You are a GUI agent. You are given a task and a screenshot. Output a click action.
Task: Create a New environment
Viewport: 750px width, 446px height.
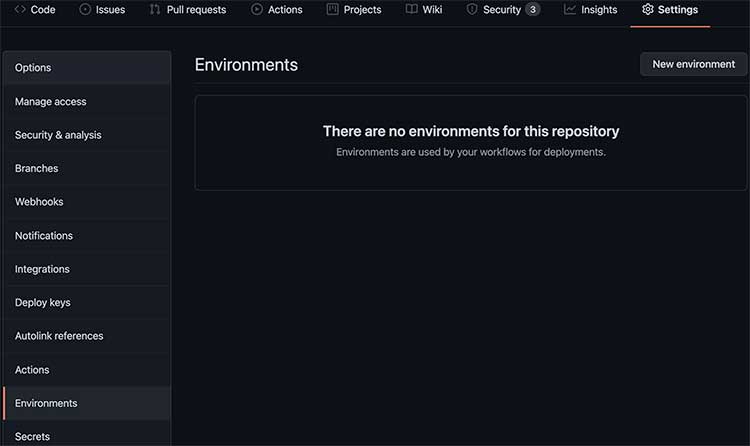(x=694, y=64)
